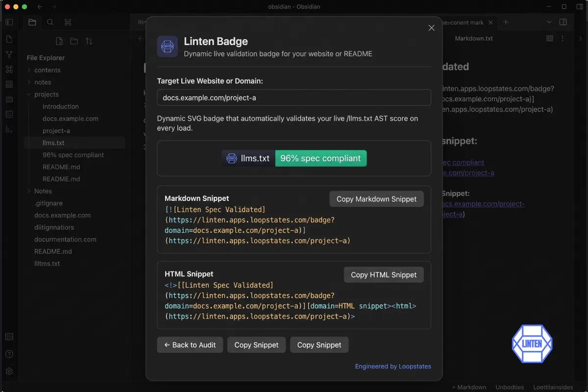Switch to the folder files sidebar tab

32,22
